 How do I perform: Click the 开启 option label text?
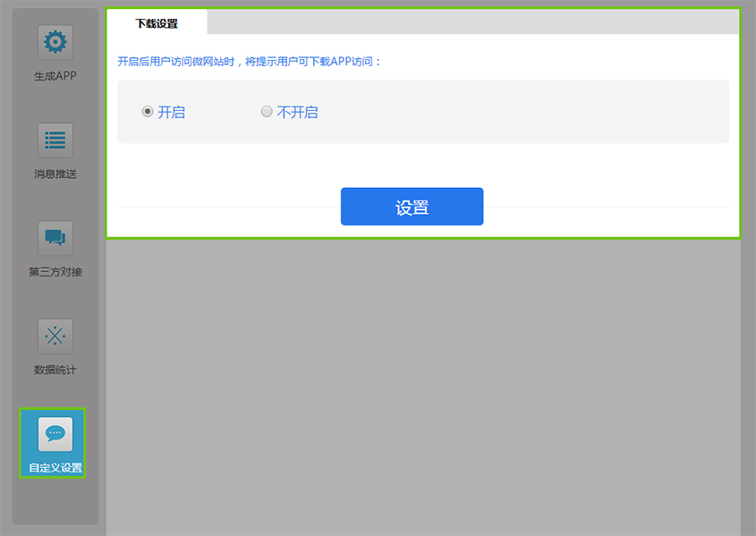coord(171,113)
